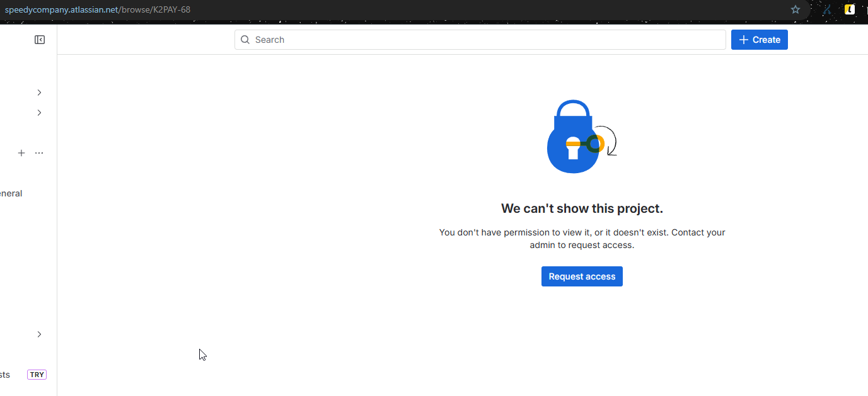Select the sidebar item ending in "sts"

[x=5, y=375]
